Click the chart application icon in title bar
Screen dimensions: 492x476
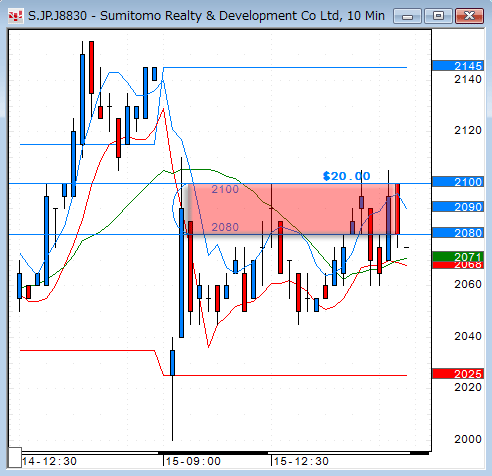tap(15, 16)
